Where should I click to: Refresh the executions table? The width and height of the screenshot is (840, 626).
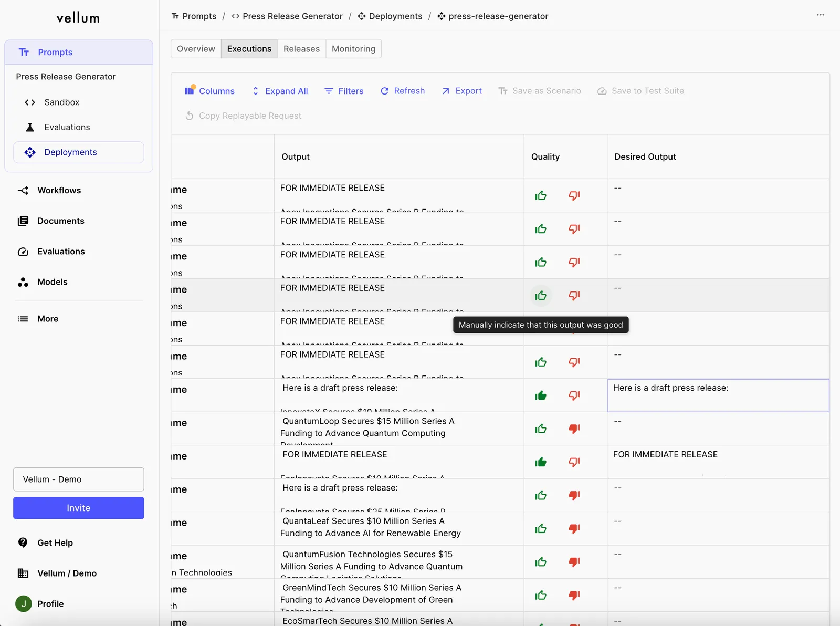click(403, 91)
